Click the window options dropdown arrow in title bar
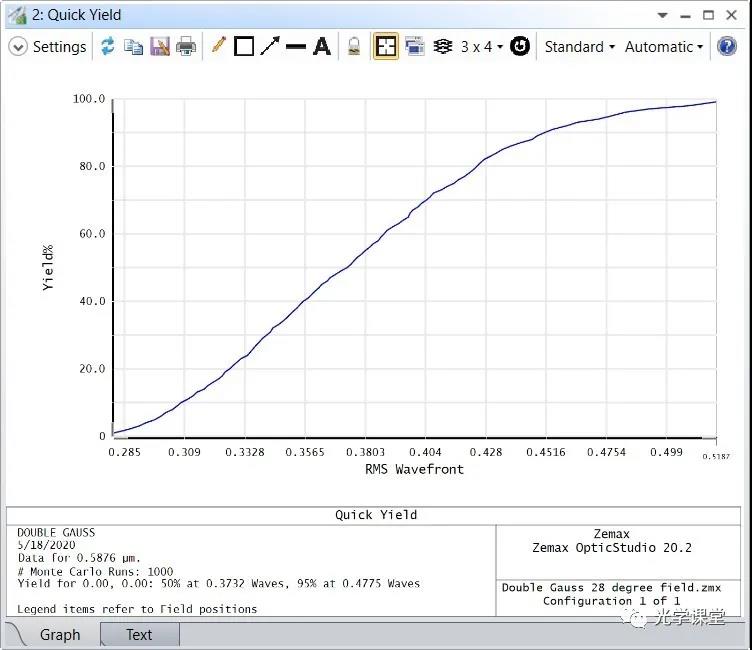This screenshot has height=650, width=752. (x=662, y=15)
